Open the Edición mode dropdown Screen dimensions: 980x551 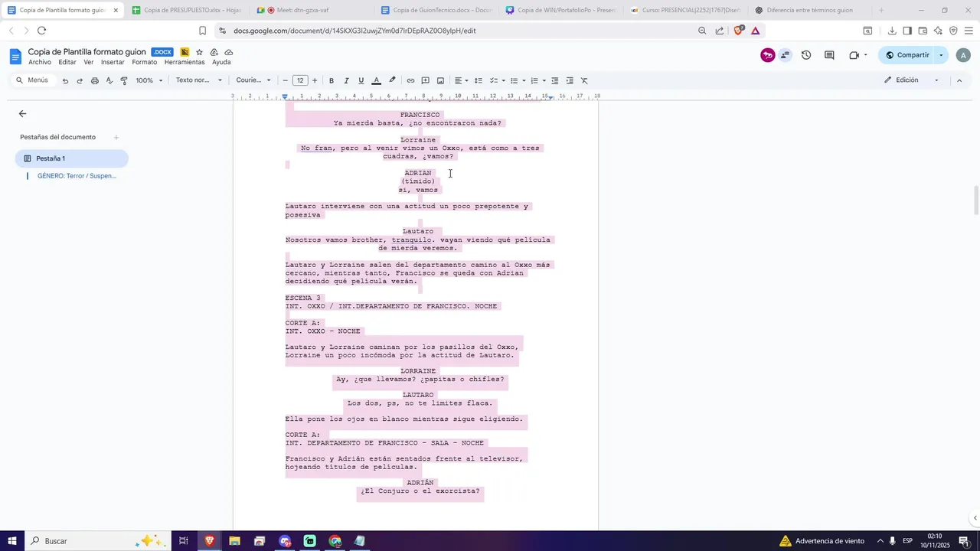pos(911,80)
